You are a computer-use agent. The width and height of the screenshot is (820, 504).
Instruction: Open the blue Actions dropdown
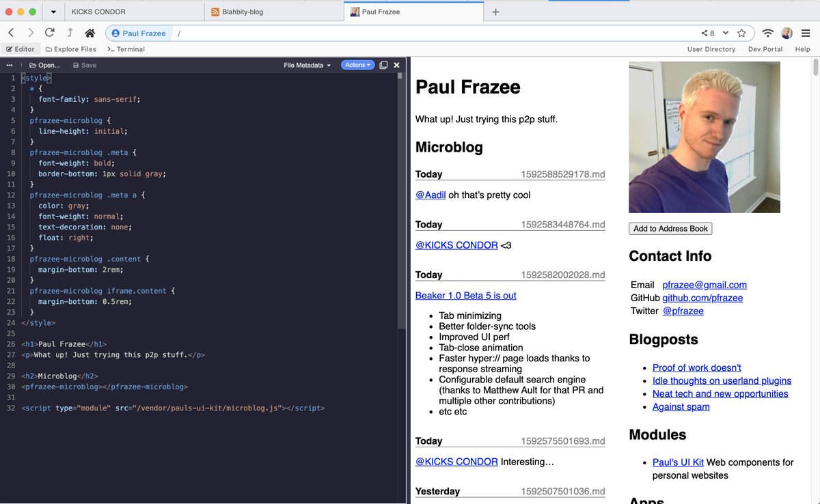[357, 65]
